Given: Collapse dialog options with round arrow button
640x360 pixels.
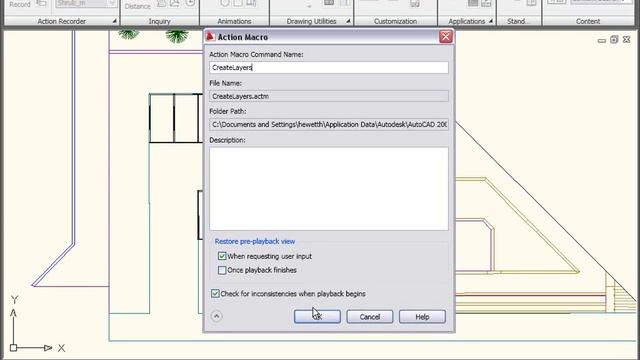Looking at the screenshot, I should pos(217,316).
